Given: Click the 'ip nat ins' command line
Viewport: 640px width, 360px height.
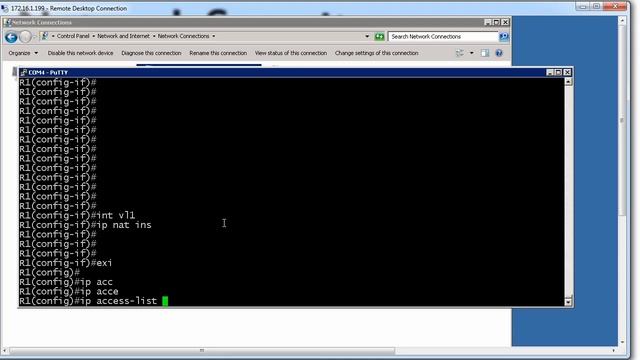Looking at the screenshot, I should click(x=85, y=225).
